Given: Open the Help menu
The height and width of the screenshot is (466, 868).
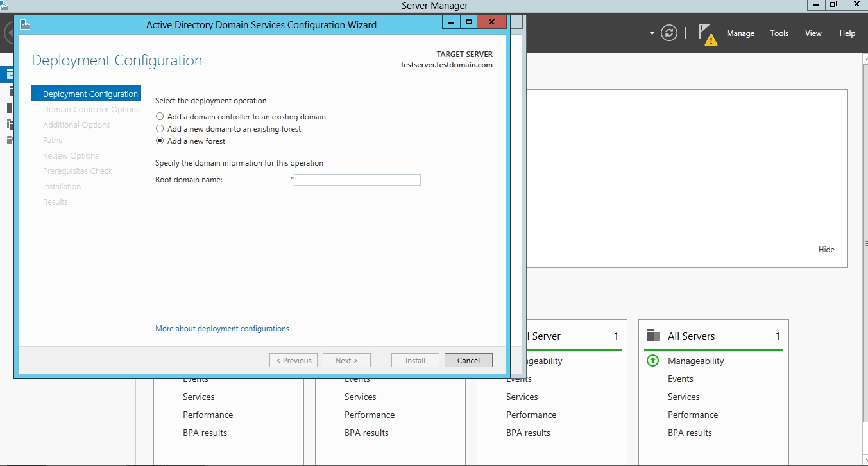Looking at the screenshot, I should point(847,33).
